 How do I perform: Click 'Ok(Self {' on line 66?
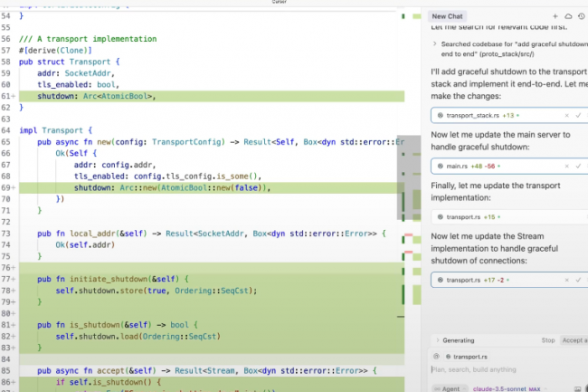(x=76, y=153)
